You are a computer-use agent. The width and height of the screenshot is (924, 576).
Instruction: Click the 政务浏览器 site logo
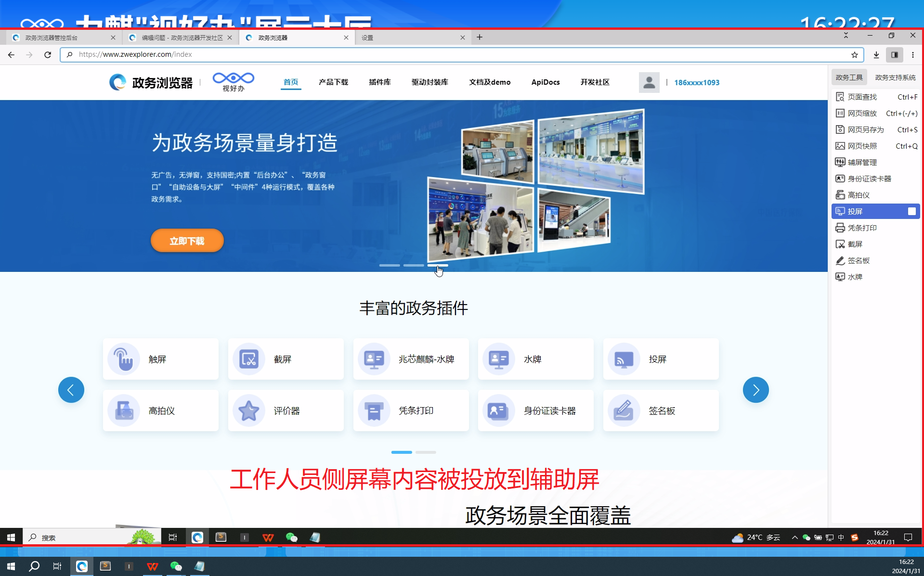click(x=151, y=83)
